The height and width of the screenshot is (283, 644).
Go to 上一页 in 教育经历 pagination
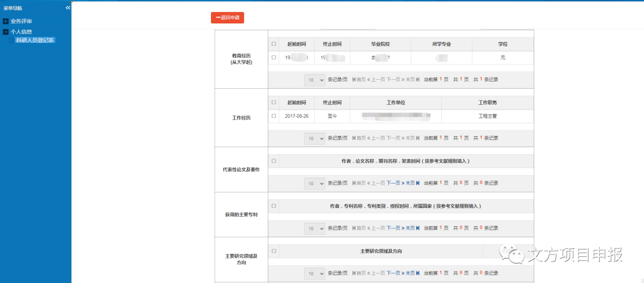coord(376,80)
